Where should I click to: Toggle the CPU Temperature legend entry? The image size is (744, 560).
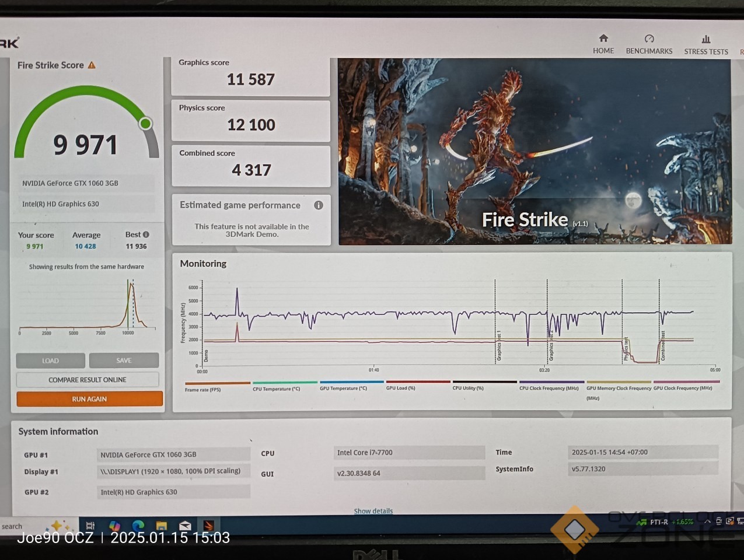(x=285, y=386)
